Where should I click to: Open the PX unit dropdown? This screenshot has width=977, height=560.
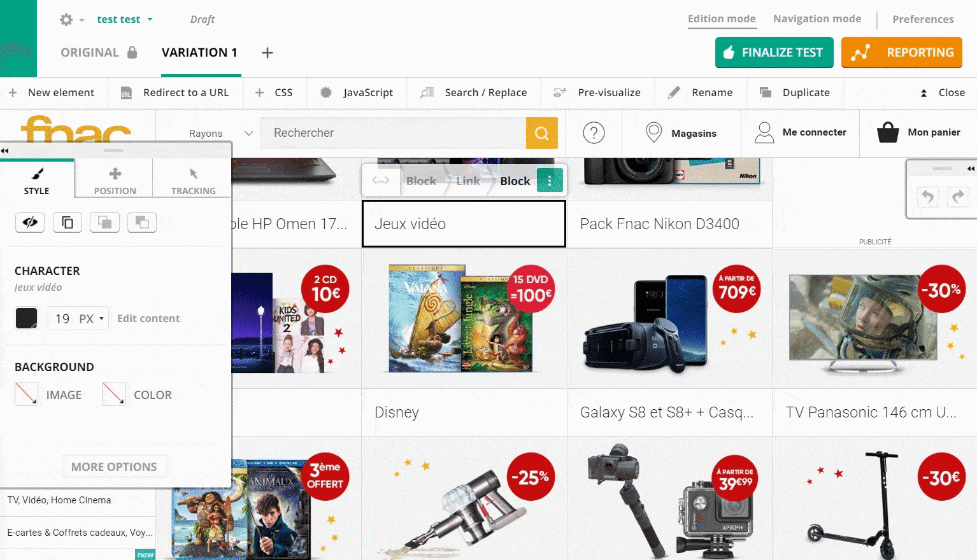point(92,318)
